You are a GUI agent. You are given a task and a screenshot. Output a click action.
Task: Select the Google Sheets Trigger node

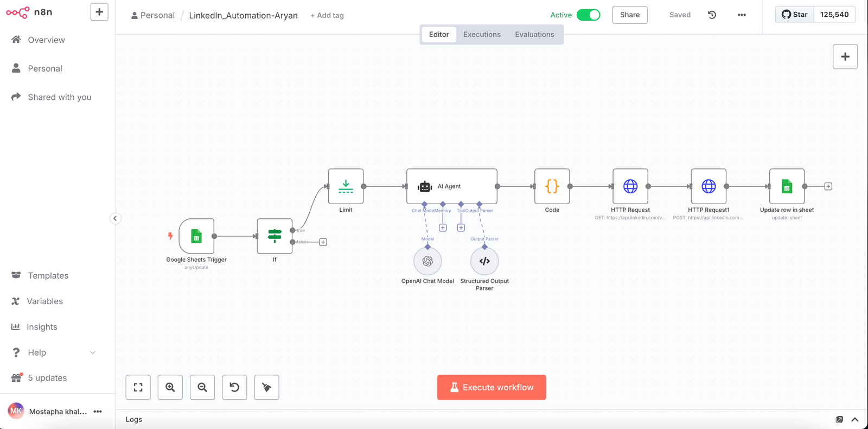[196, 236]
